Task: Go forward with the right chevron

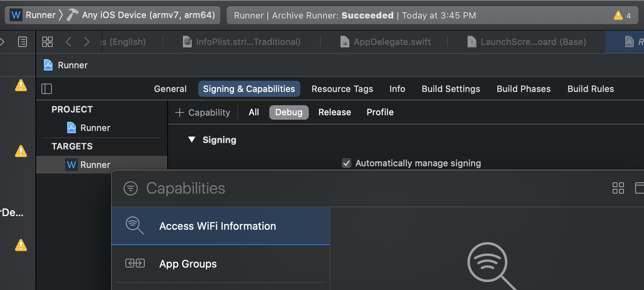Action: [87, 42]
